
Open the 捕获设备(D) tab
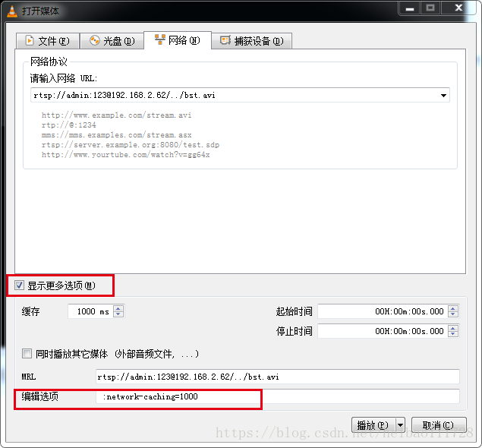click(x=251, y=41)
